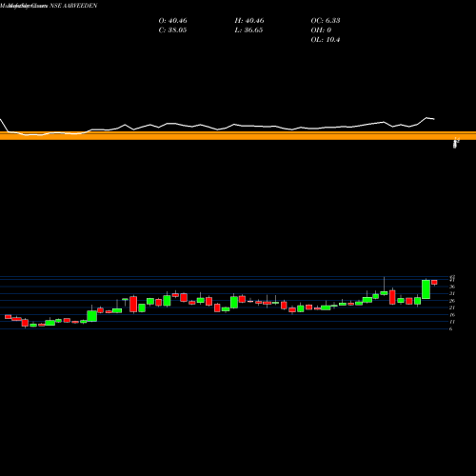Click the '6' price axis label
Screen dimensions: 476x476
(x=450, y=328)
